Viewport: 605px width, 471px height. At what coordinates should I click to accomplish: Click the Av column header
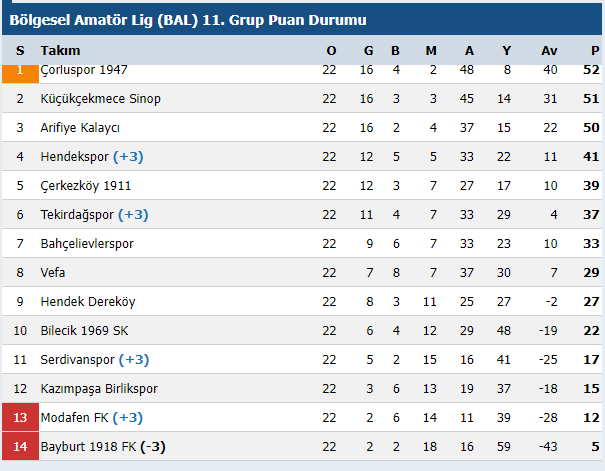pos(549,51)
